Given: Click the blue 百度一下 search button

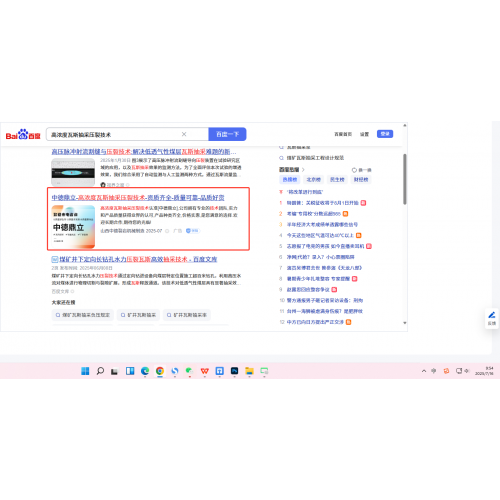Looking at the screenshot, I should point(227,134).
